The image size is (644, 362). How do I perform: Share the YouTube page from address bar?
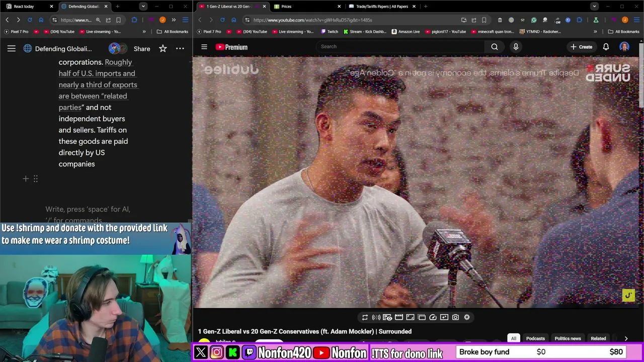coord(474,20)
